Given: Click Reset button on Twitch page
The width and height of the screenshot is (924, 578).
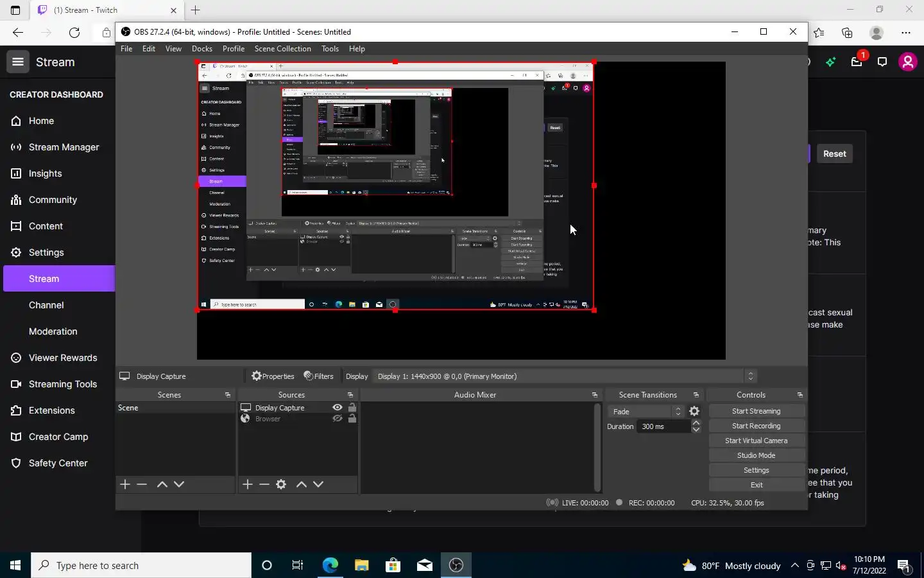Looking at the screenshot, I should 835,153.
